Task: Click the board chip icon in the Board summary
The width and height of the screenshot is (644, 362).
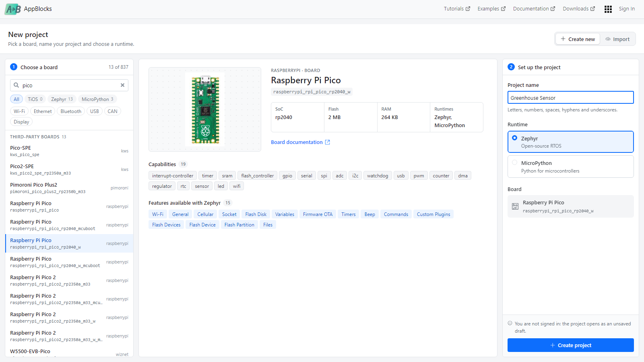Action: [x=515, y=206]
